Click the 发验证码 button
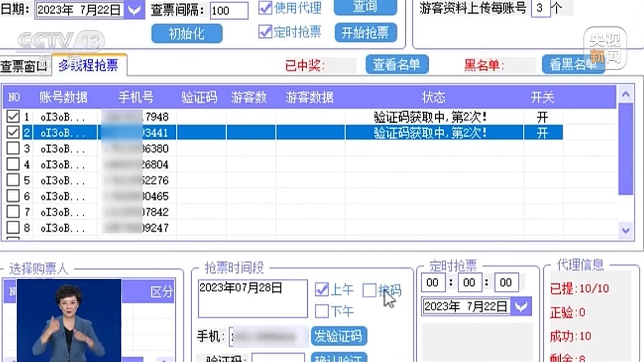Image resolution: width=644 pixels, height=362 pixels. [x=338, y=336]
